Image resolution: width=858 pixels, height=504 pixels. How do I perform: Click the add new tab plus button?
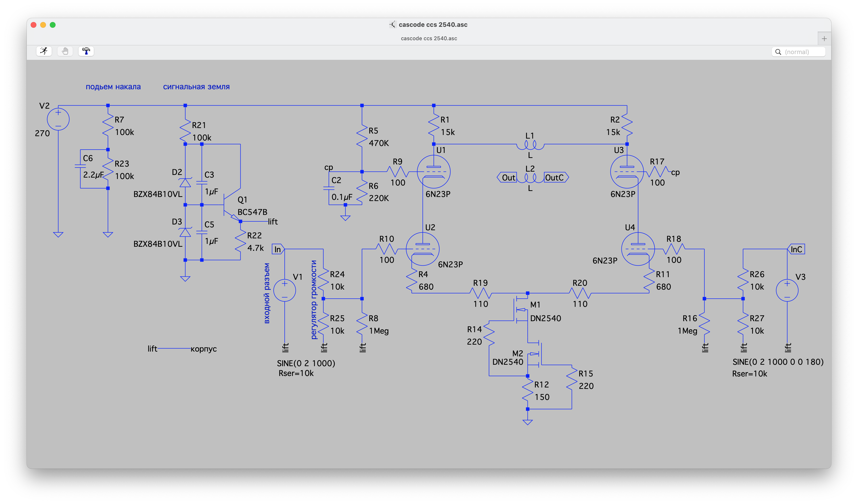click(824, 39)
